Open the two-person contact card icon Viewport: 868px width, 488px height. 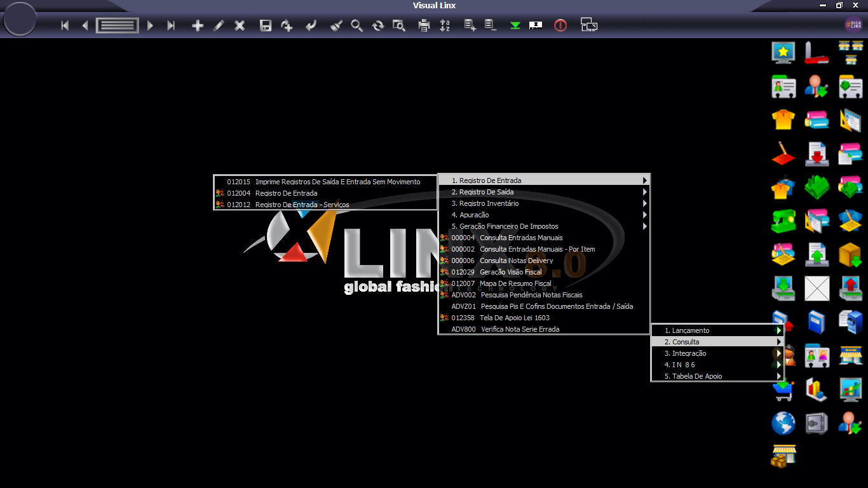(817, 355)
